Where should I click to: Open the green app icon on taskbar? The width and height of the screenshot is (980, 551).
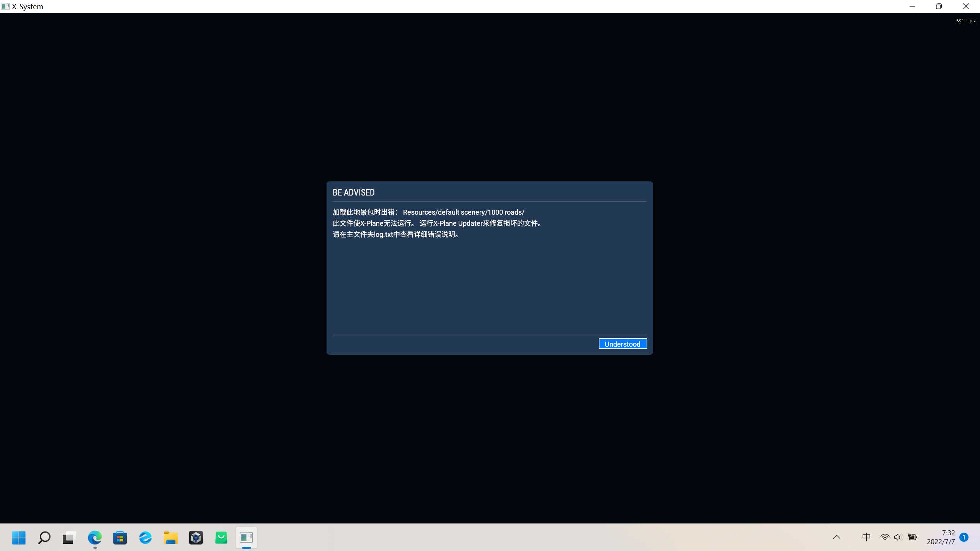(221, 538)
